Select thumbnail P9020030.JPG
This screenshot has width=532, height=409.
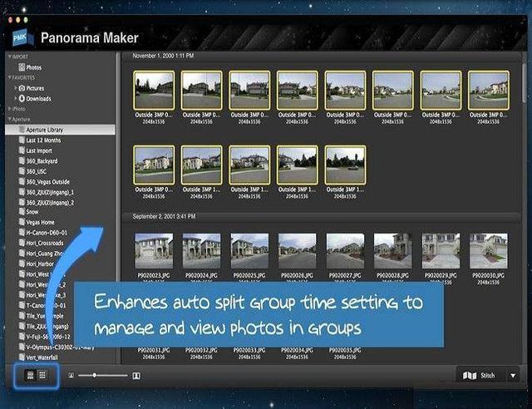[x=489, y=251]
